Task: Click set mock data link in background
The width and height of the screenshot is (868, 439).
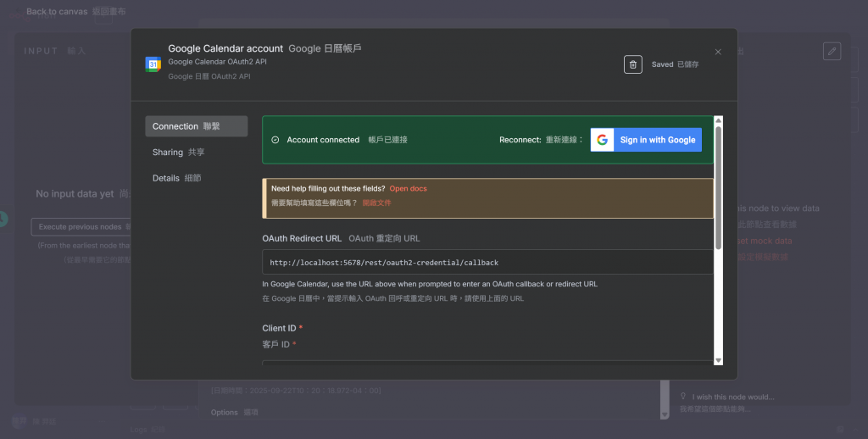Action: [765, 242]
